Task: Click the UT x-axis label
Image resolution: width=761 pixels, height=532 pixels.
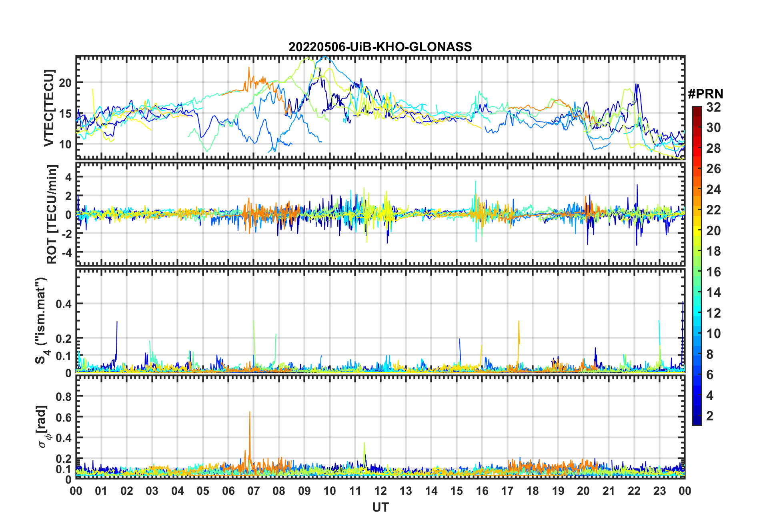Action: [x=380, y=508]
